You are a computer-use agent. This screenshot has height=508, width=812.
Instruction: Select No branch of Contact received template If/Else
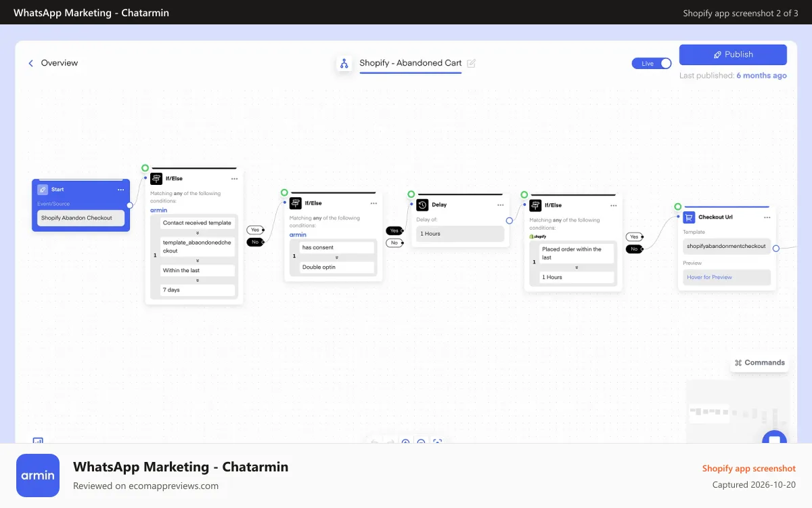tap(255, 242)
